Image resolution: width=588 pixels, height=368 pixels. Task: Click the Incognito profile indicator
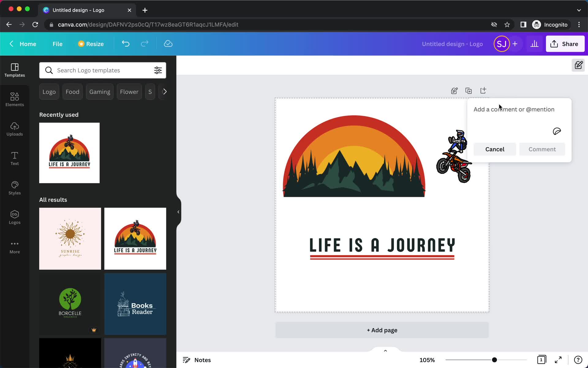pos(550,25)
